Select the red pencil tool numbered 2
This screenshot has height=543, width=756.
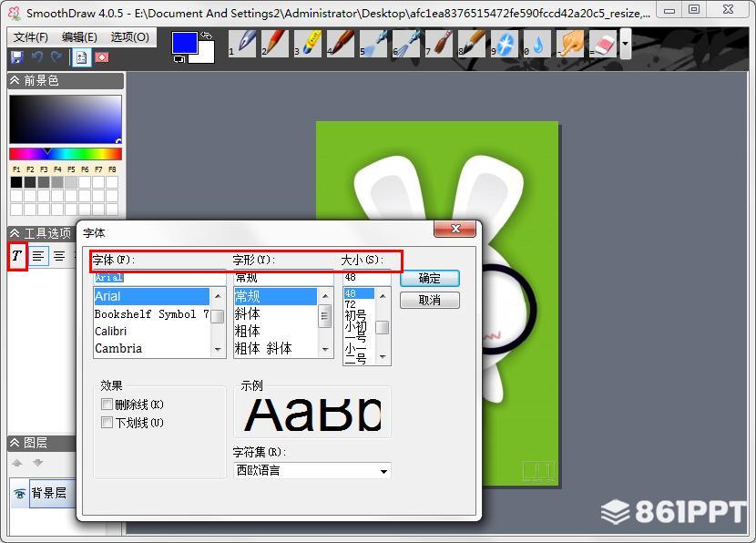click(x=275, y=44)
